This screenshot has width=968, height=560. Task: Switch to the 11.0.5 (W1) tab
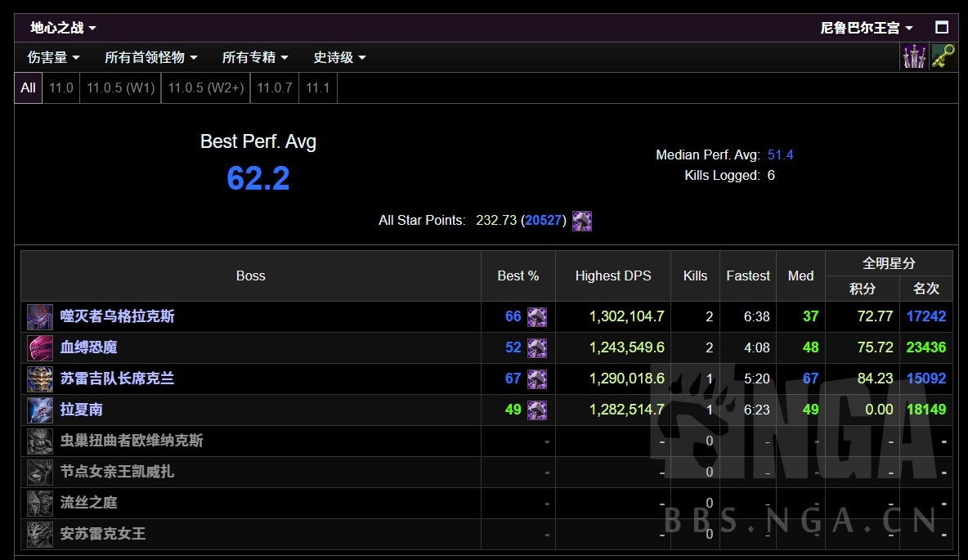[120, 87]
